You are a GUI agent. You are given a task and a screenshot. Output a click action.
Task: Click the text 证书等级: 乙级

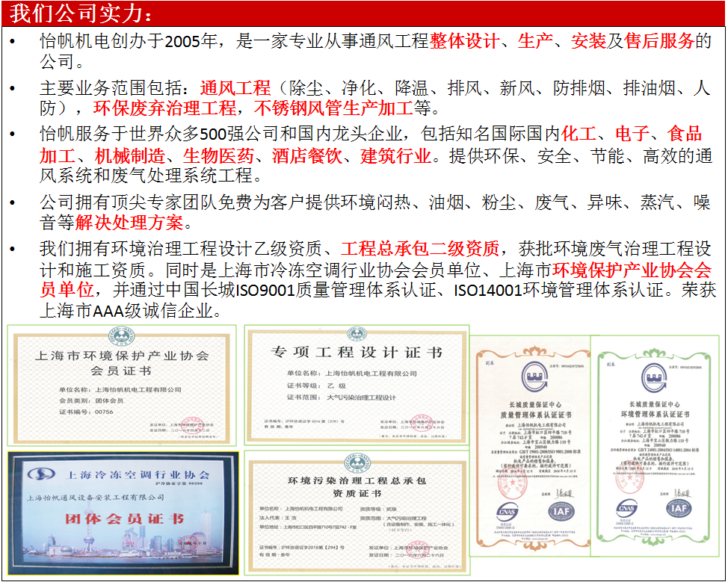pyautogui.click(x=316, y=386)
